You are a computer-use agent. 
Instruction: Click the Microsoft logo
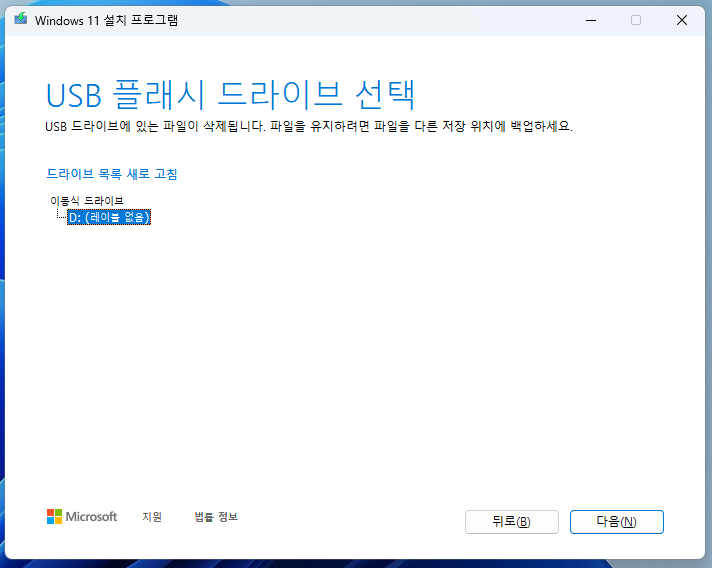tap(82, 517)
